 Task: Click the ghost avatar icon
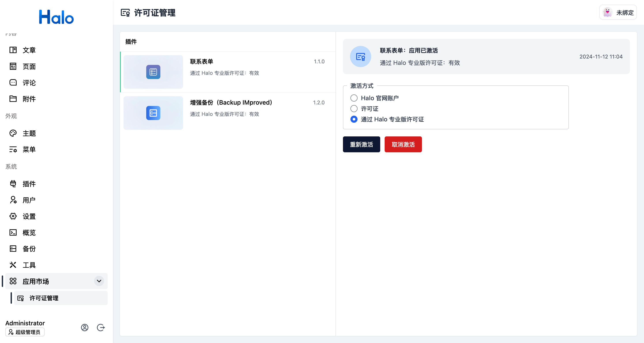click(607, 12)
